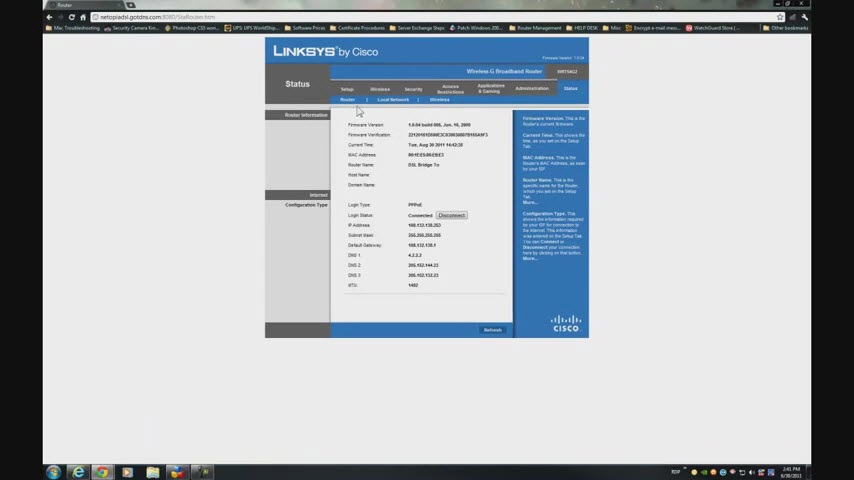Open the Security Camera bookmark
This screenshot has width=854, height=480.
click(x=131, y=28)
